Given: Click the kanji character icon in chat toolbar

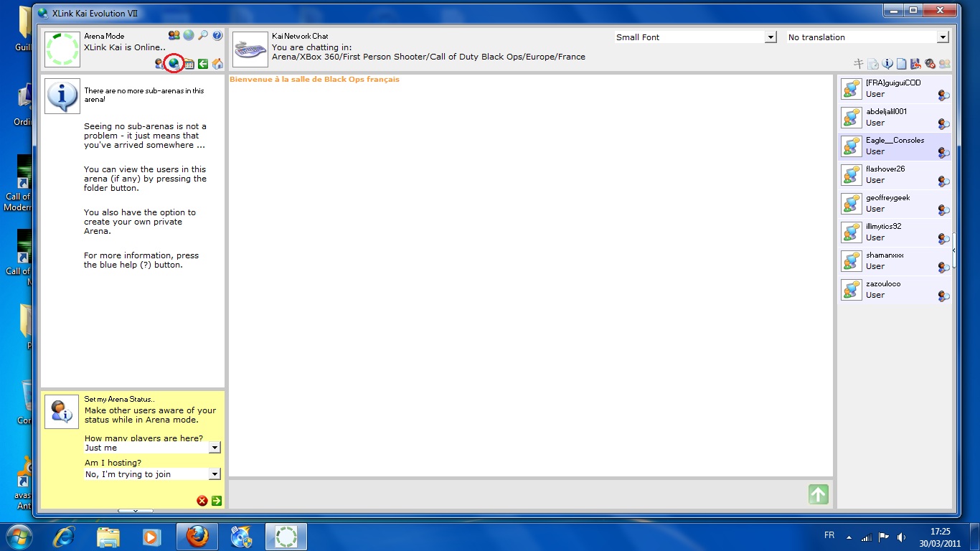Looking at the screenshot, I should pos(859,64).
